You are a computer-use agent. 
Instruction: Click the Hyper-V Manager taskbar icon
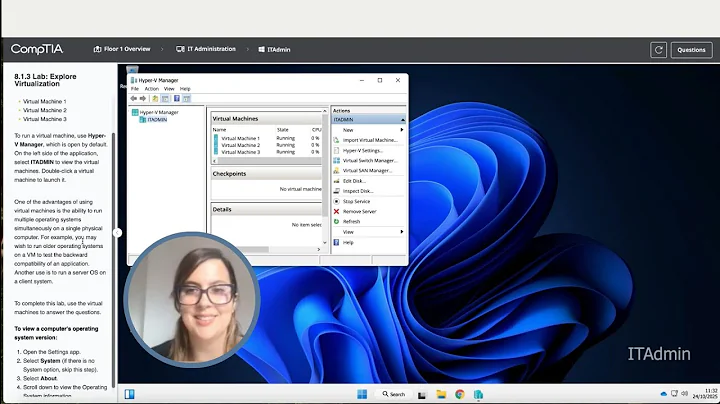[x=478, y=394]
